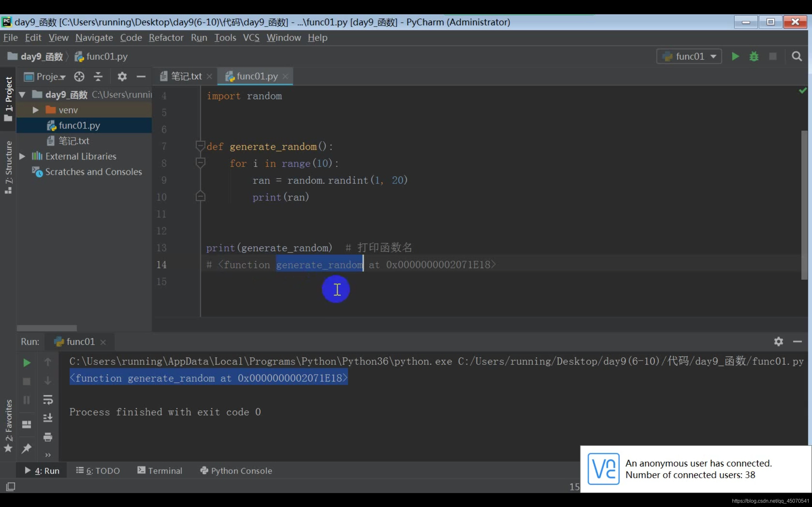Open Search Everywhere magnifier icon
812x507 pixels.
pos(796,56)
